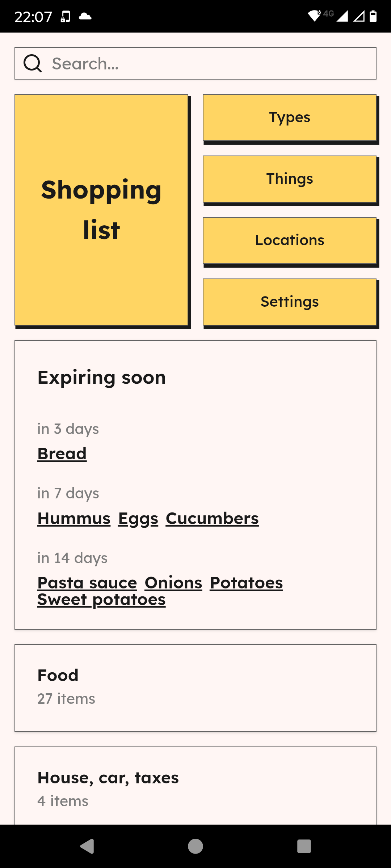The width and height of the screenshot is (391, 868).
Task: Open the Locations page
Action: tap(290, 241)
